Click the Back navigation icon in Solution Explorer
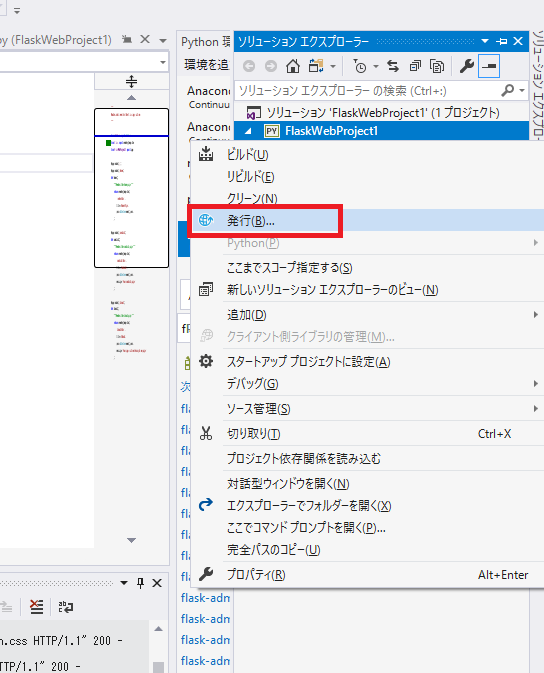This screenshot has width=544, height=673. click(x=249, y=66)
